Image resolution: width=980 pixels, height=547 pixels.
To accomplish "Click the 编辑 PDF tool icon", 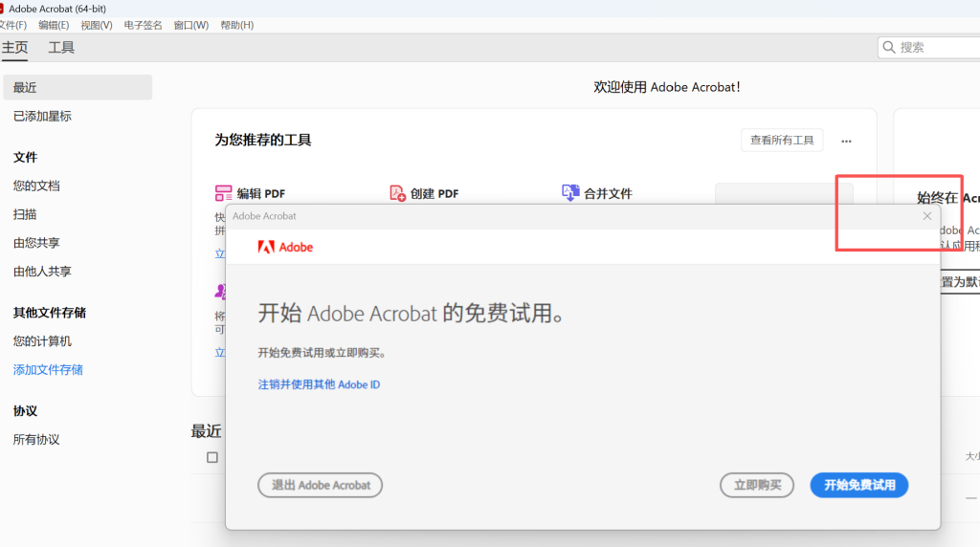I will pos(224,193).
